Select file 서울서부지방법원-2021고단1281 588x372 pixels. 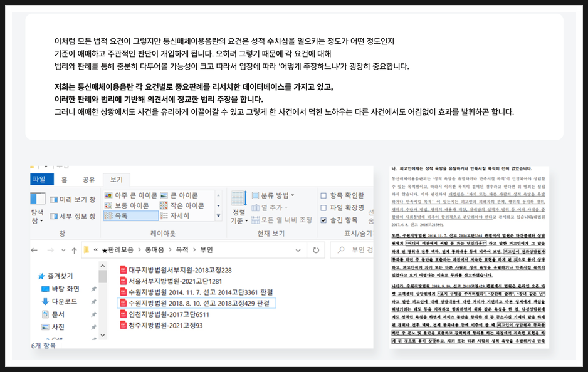click(x=171, y=281)
